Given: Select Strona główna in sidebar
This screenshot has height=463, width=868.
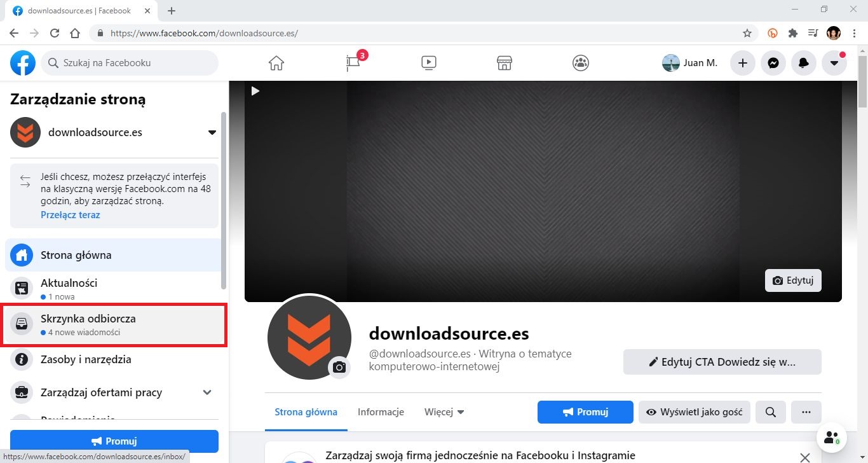Looking at the screenshot, I should pyautogui.click(x=114, y=255).
